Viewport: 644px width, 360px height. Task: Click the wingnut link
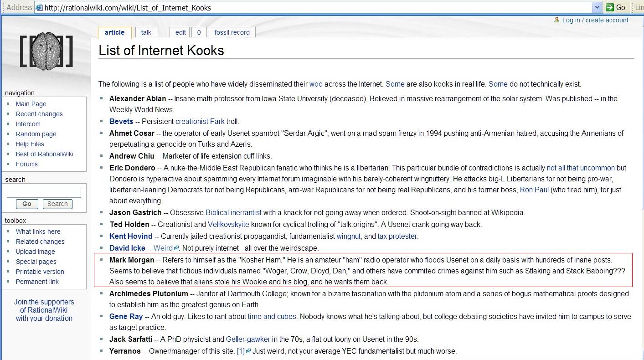[349, 236]
